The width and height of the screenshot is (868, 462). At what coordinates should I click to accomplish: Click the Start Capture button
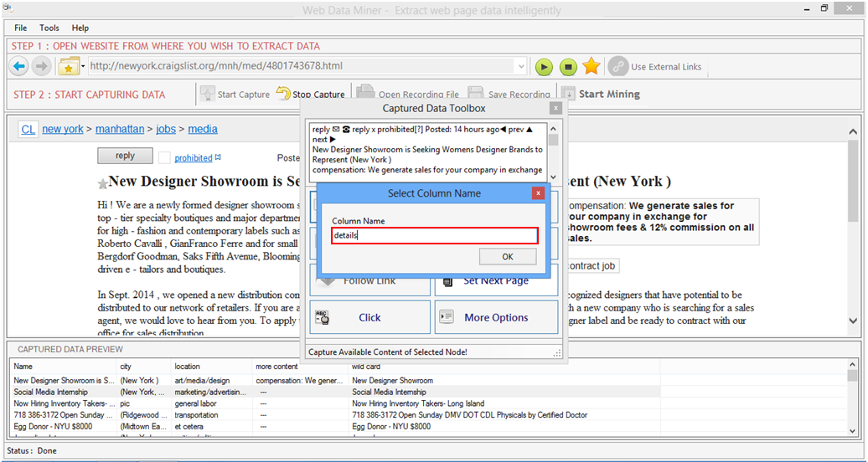tap(235, 94)
